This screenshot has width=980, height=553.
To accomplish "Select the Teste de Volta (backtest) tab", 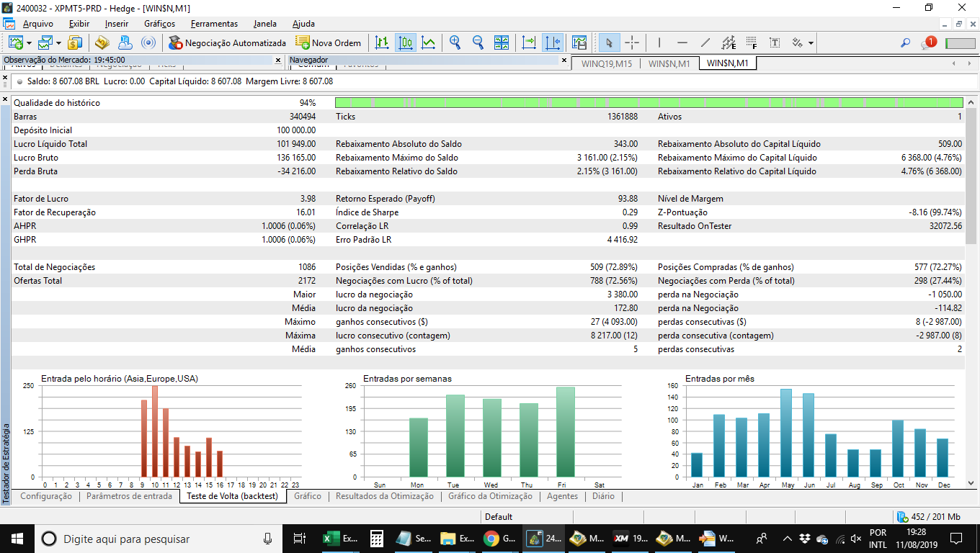I will [x=232, y=496].
